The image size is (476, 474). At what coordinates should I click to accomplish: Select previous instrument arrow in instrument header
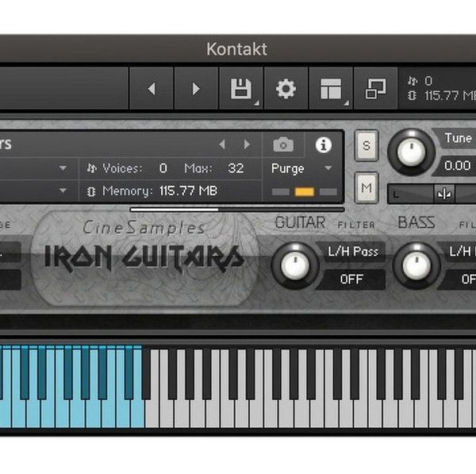click(x=222, y=145)
